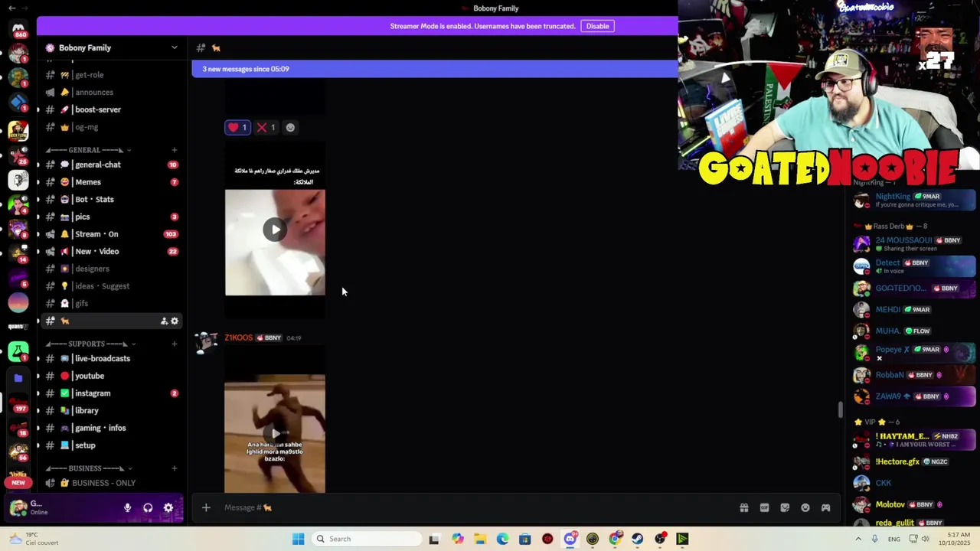Open gaming • infos channel
Viewport: 980px width, 551px height.
112,428
